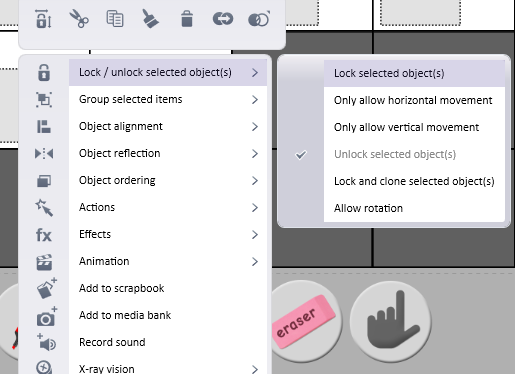This screenshot has width=515, height=374.
Task: Select the paintbrush format icon
Action: (151, 18)
